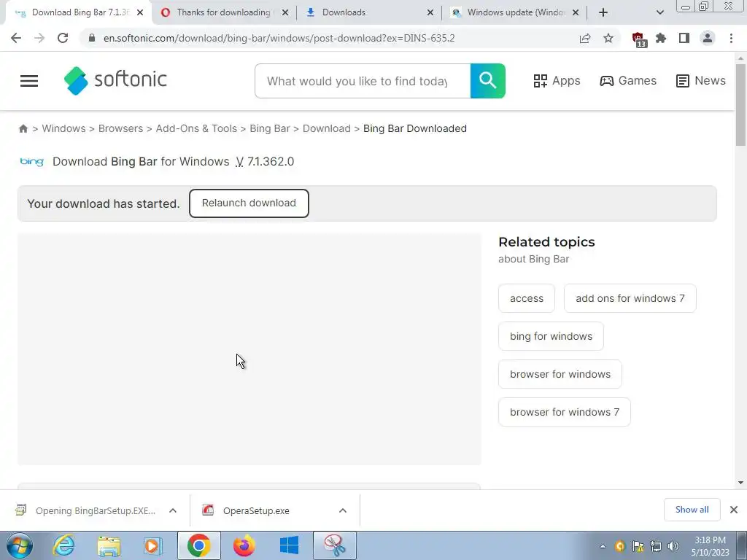Click the browser forward arrow
Screen dimensions: 747x560
click(x=39, y=38)
